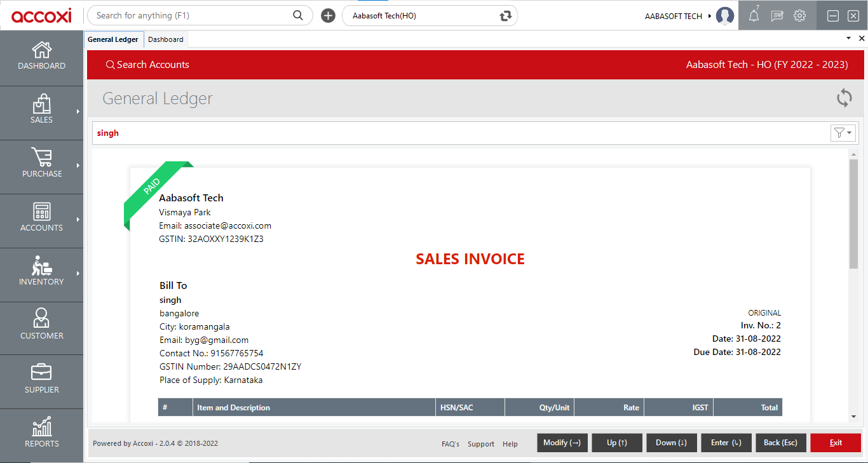Click the GSTIN: 32AOXXY1239K1Z3 text
The height and width of the screenshot is (463, 868).
click(211, 239)
